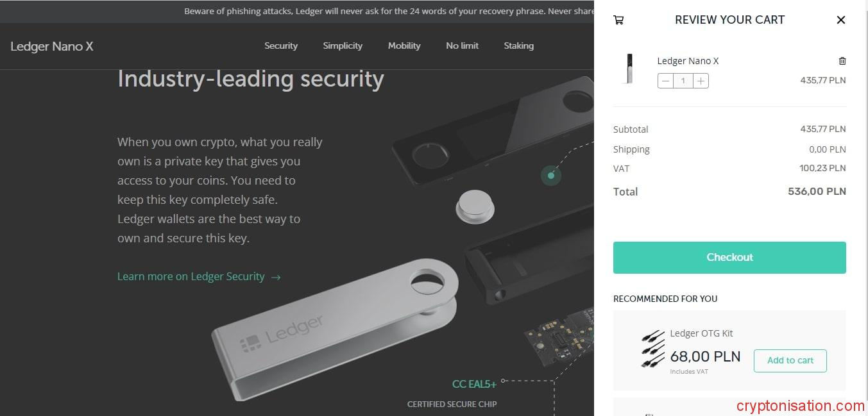The width and height of the screenshot is (868, 416).
Task: Click the Ledger Nano X cart item name
Action: coord(688,61)
